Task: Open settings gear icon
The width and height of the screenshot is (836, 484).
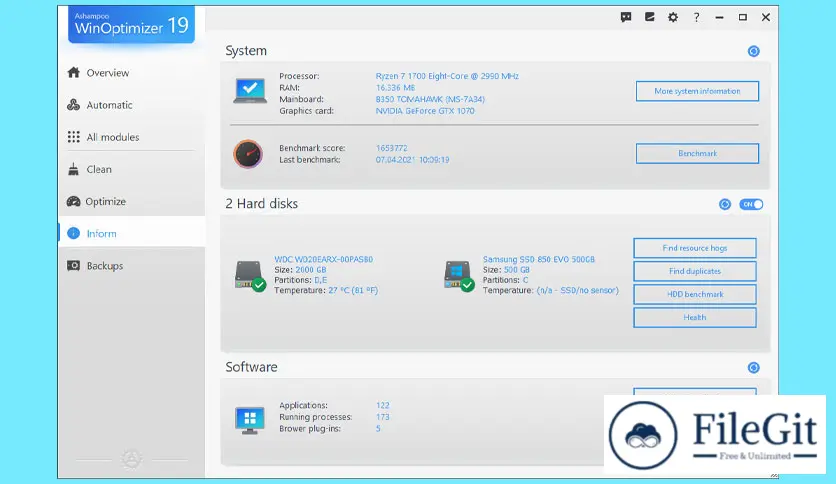Action: coord(673,17)
